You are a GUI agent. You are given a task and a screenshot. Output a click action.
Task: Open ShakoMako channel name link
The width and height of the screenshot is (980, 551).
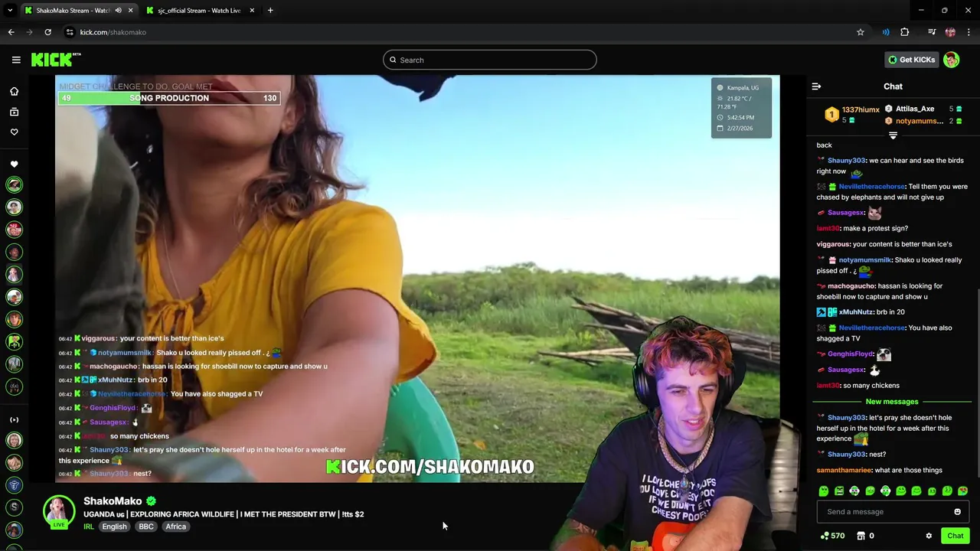pos(113,501)
